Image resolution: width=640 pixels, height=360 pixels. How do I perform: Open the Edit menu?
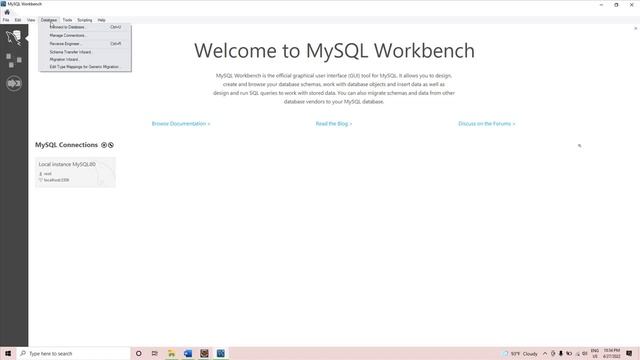pos(18,20)
